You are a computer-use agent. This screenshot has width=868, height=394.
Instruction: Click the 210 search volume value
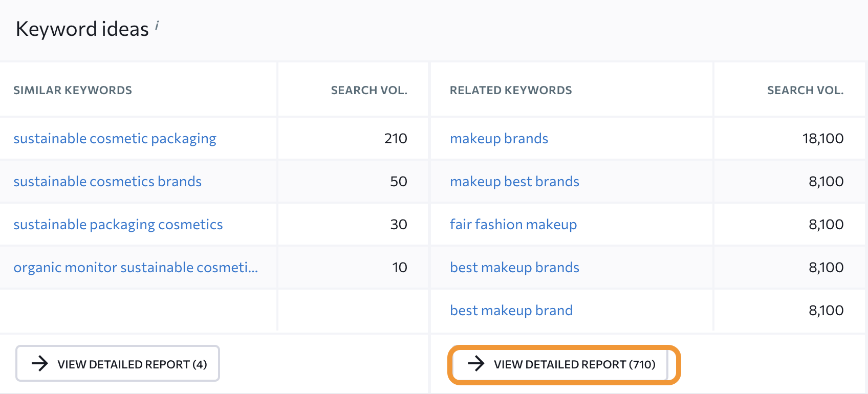395,139
